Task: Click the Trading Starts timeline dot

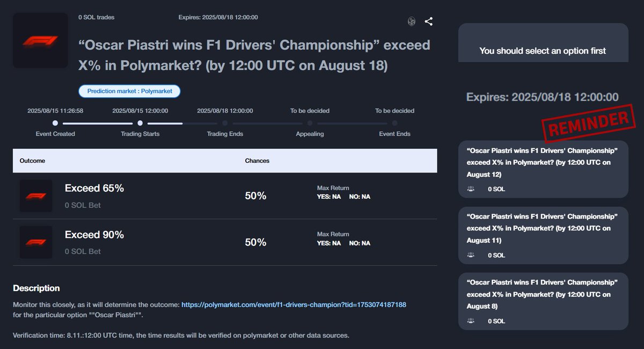Action: (x=140, y=123)
